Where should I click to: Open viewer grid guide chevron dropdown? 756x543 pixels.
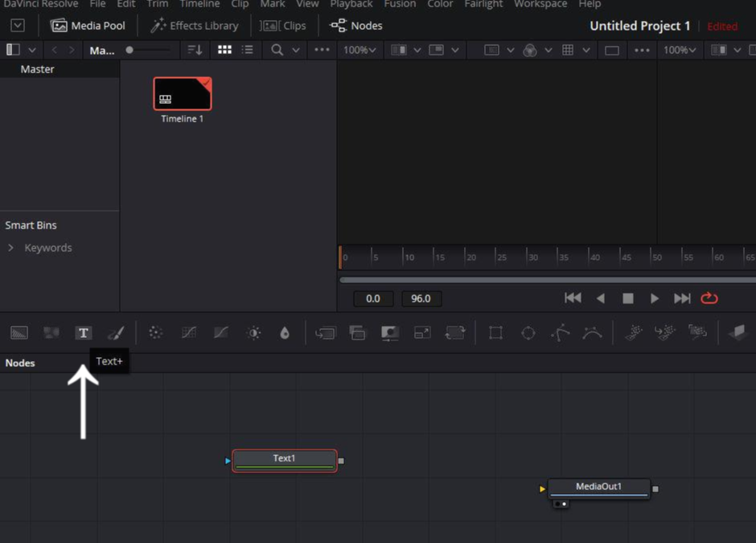tap(586, 50)
